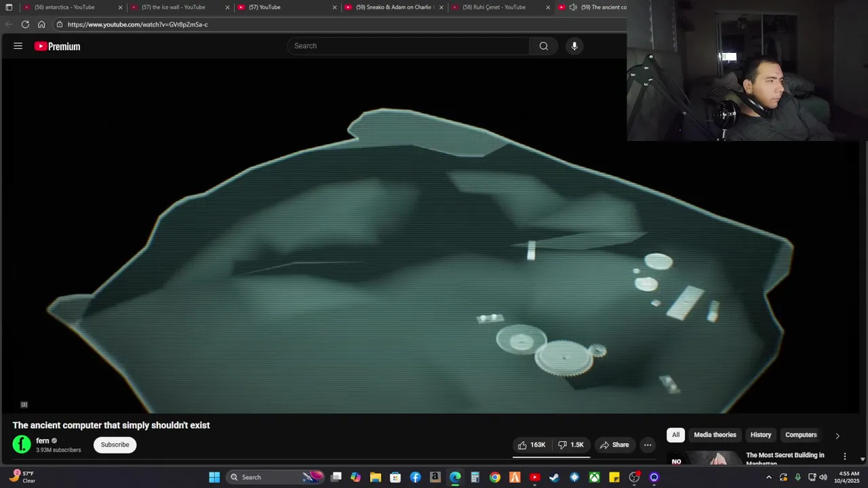Click the URL address bar
This screenshot has height=488, width=868.
tap(339, 24)
